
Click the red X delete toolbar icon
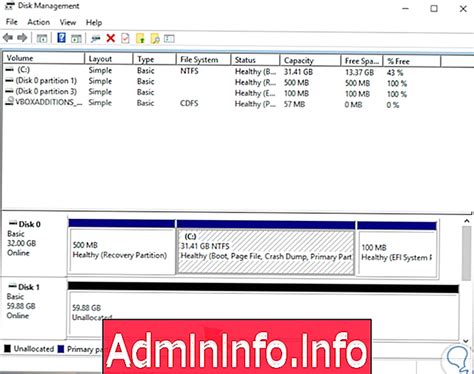(x=111, y=38)
